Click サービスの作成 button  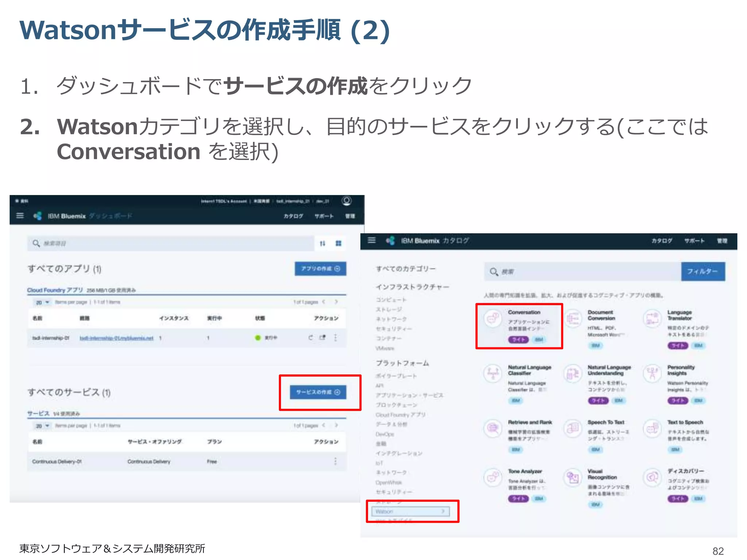[318, 392]
